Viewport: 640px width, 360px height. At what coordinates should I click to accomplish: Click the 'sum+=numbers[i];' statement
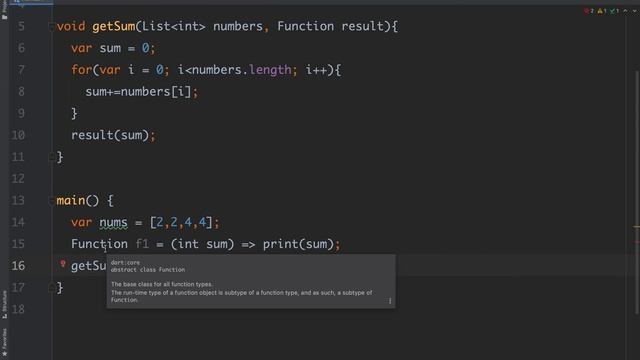[x=142, y=92]
